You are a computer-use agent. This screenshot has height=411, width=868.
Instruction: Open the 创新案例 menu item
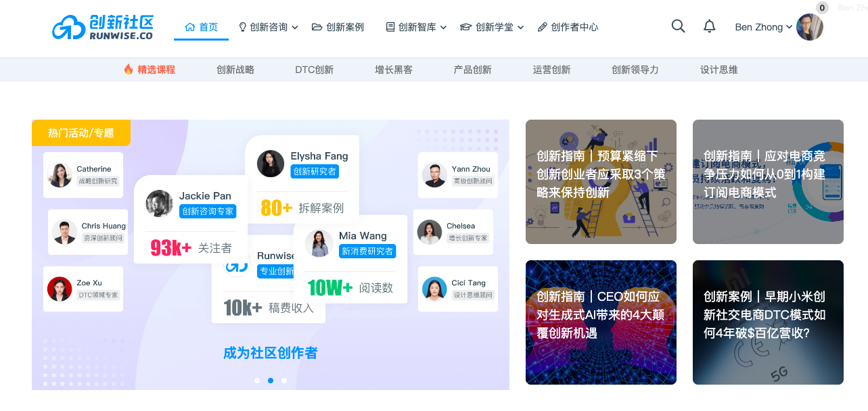tap(338, 27)
